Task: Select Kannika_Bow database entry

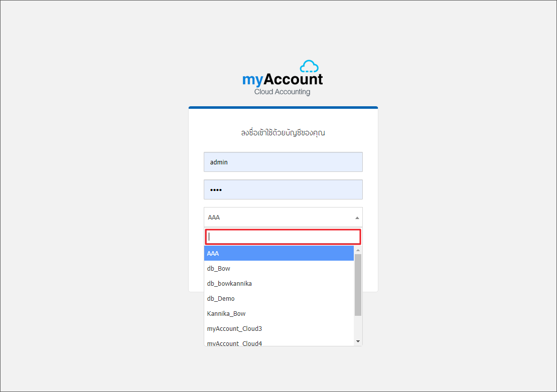Action: pos(279,314)
